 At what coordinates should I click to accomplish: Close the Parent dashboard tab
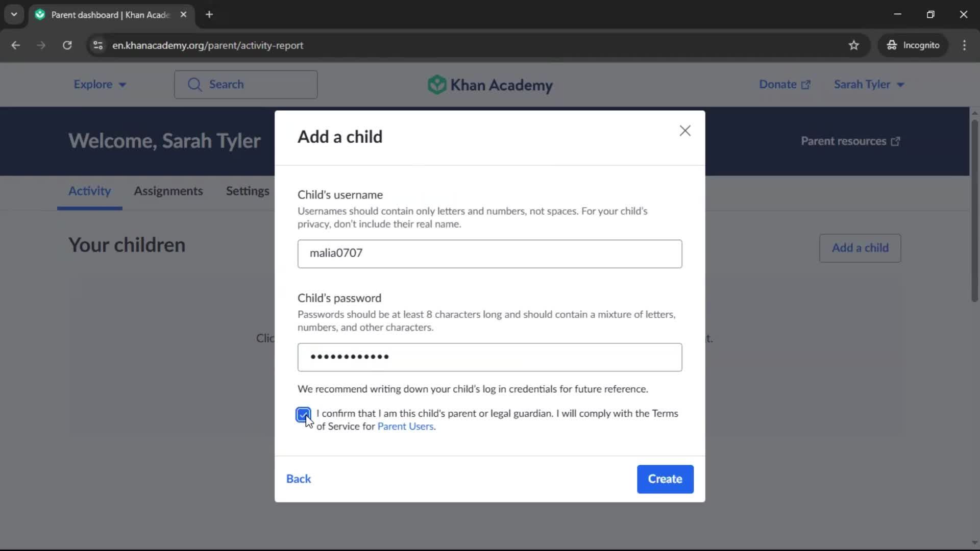183,15
